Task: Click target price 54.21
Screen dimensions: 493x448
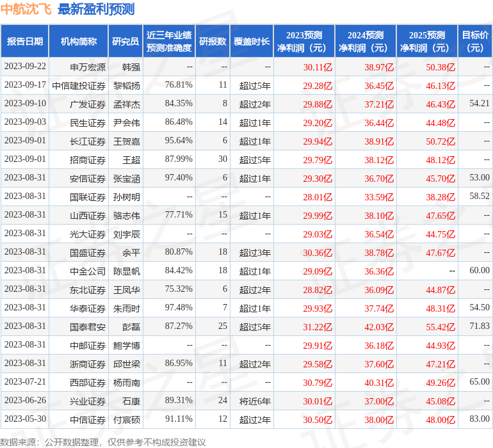Action: (x=480, y=104)
